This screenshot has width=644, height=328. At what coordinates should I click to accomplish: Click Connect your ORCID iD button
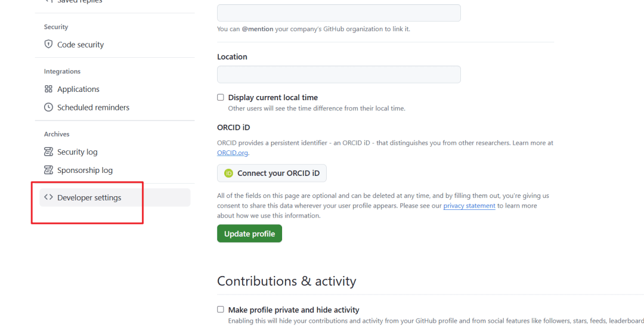[272, 173]
